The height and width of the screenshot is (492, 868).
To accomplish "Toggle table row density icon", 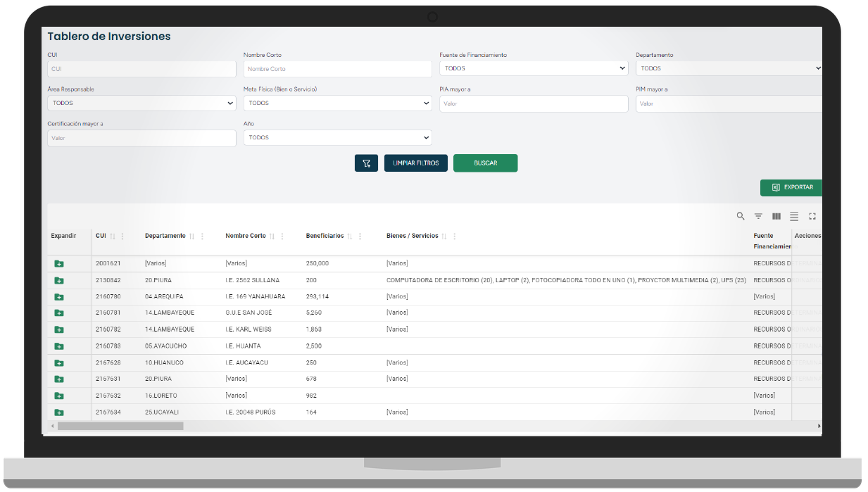I will [x=794, y=216].
